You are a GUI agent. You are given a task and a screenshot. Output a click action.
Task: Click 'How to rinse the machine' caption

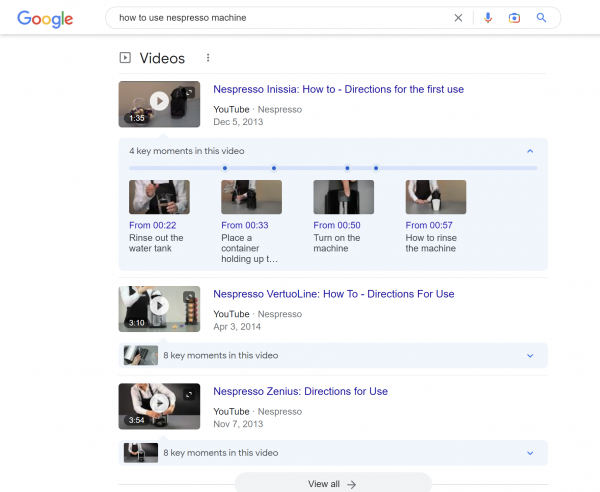pos(431,243)
